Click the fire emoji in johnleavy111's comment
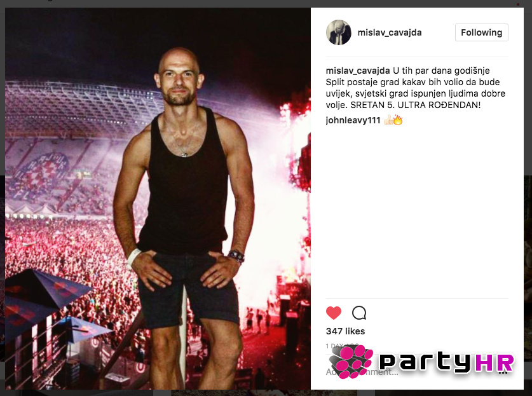 [398, 119]
